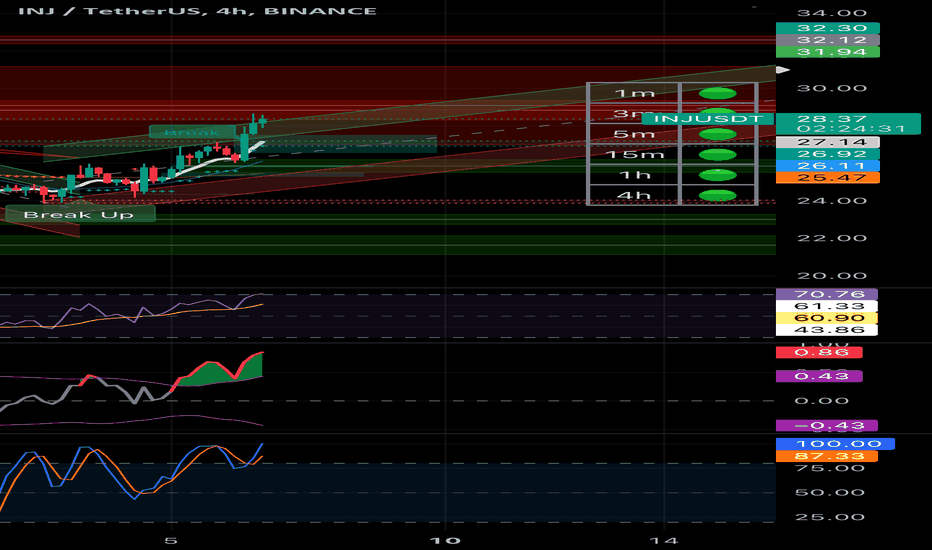Click the current price label 28.37
This screenshot has width=932, height=550.
832,119
